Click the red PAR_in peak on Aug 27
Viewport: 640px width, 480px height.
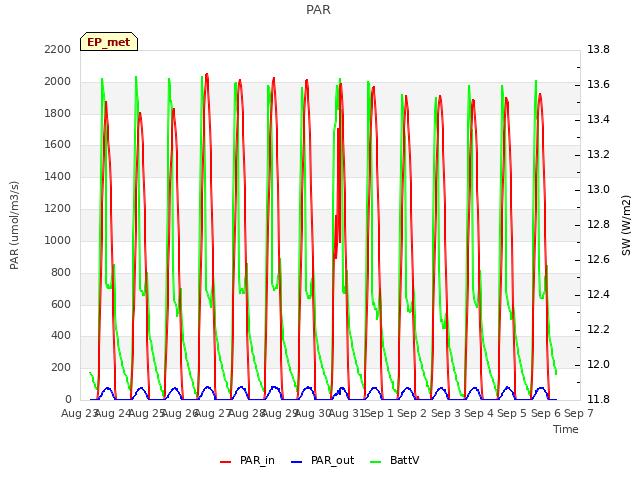[207, 75]
